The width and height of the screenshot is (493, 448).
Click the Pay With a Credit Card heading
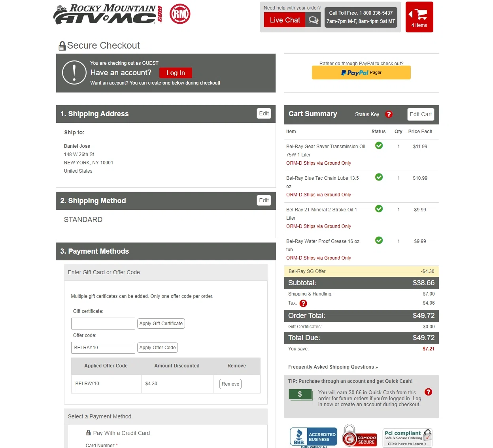[121, 433]
